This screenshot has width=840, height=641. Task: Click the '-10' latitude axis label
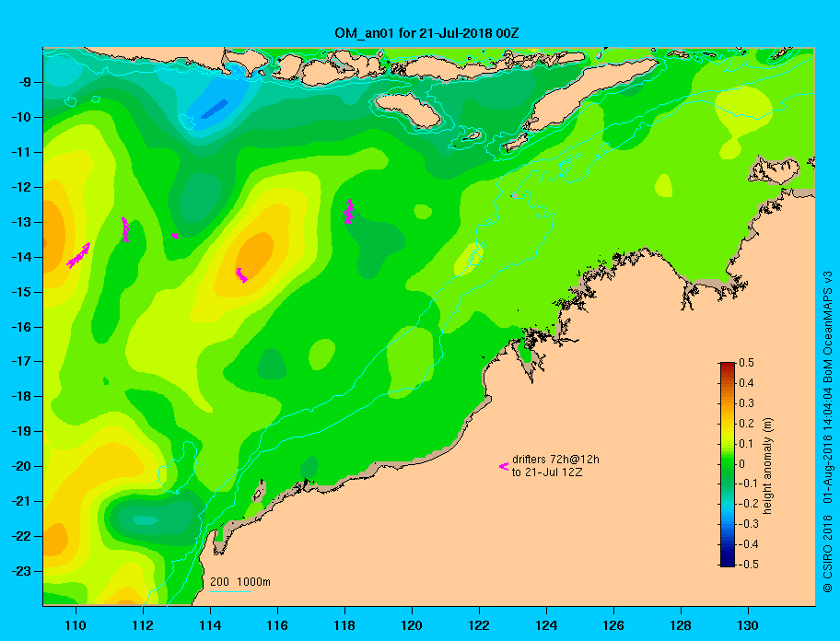pyautogui.click(x=20, y=117)
